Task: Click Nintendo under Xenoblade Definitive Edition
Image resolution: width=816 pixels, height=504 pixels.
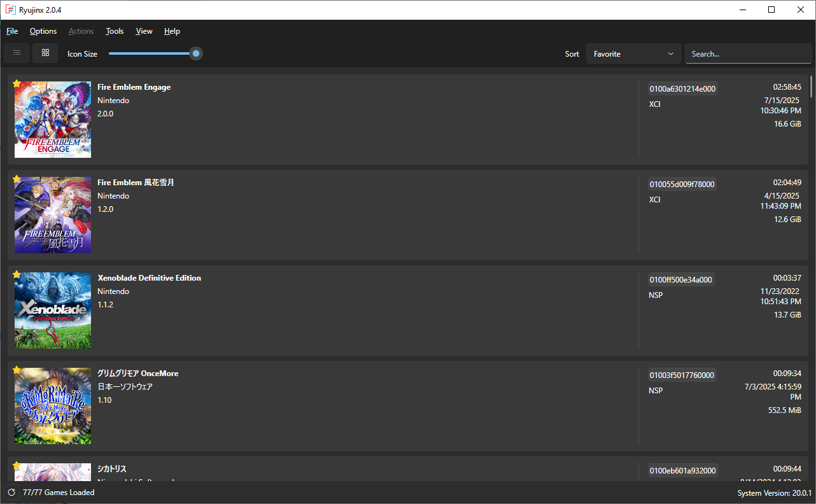Action: 113,291
